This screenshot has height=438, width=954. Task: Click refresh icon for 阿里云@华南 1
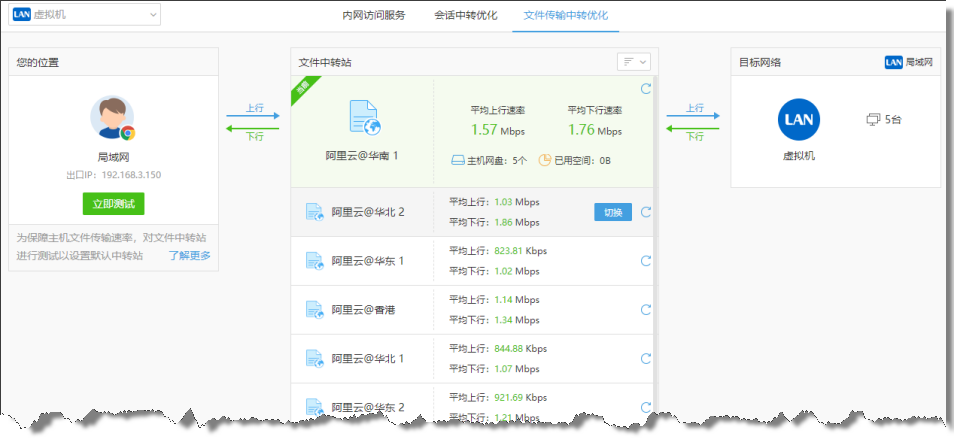point(645,89)
